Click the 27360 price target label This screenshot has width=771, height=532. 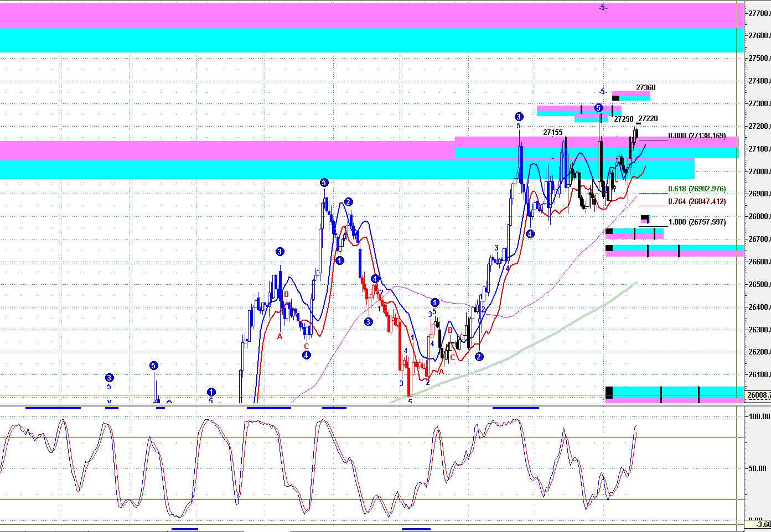645,87
